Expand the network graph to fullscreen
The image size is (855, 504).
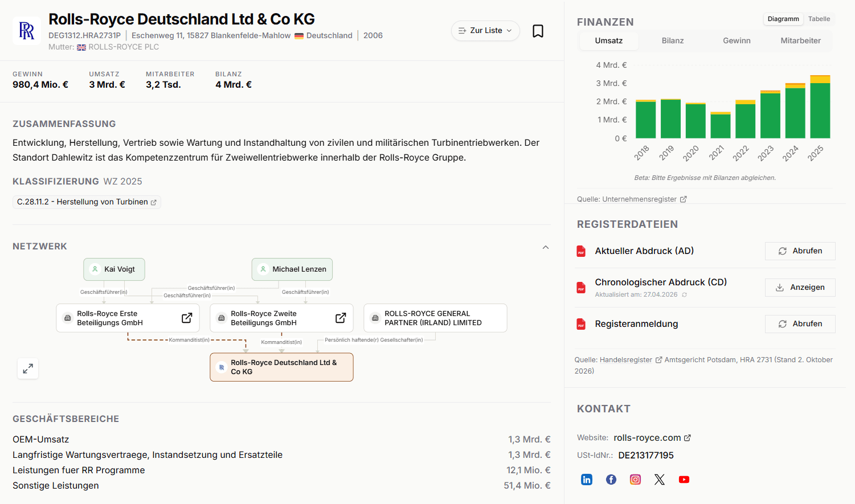pyautogui.click(x=28, y=369)
